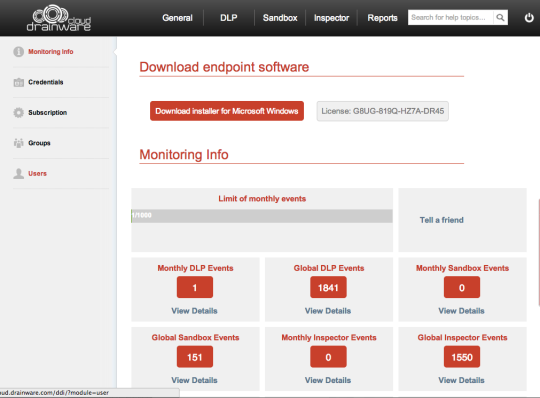Click the Limit of monthly events heading
The height and width of the screenshot is (398, 540).
click(262, 199)
